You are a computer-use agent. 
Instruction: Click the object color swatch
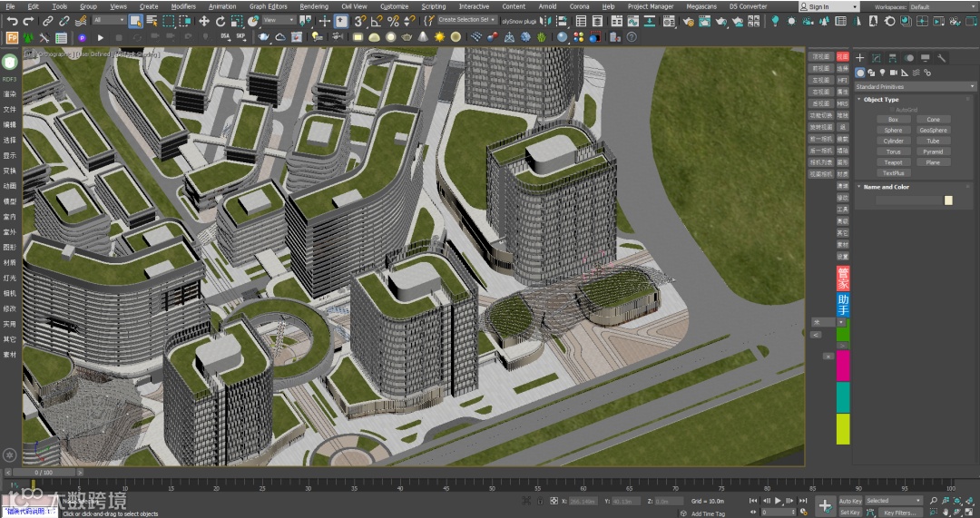tap(948, 200)
